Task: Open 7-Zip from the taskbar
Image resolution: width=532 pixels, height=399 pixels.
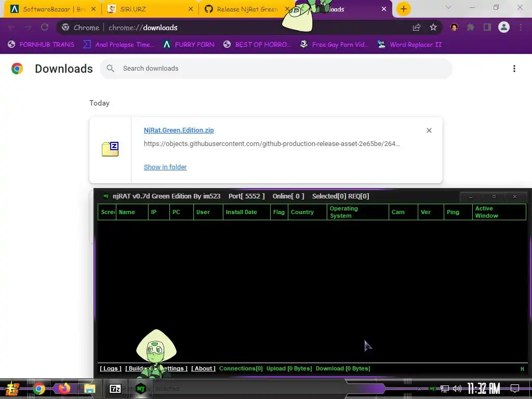Action: coord(115,389)
